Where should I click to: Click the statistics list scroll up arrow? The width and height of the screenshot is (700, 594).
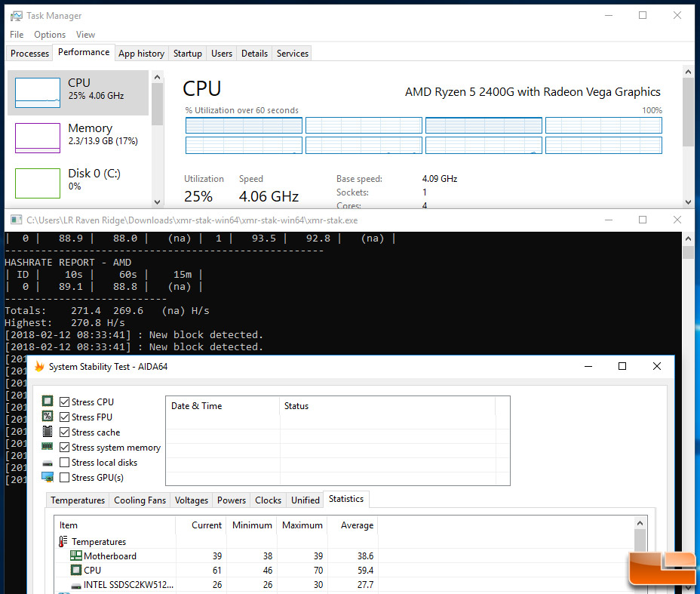tap(640, 523)
